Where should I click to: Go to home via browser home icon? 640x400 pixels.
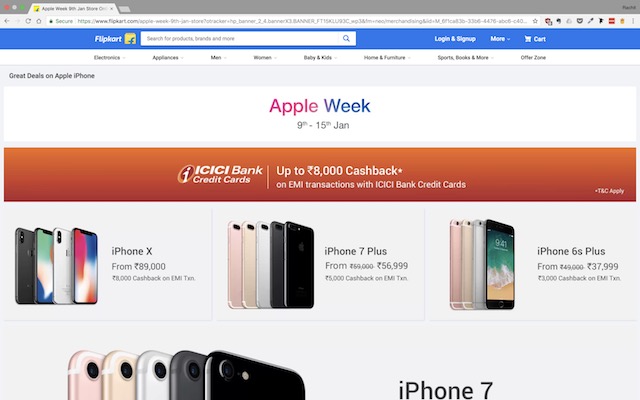(x=39, y=21)
